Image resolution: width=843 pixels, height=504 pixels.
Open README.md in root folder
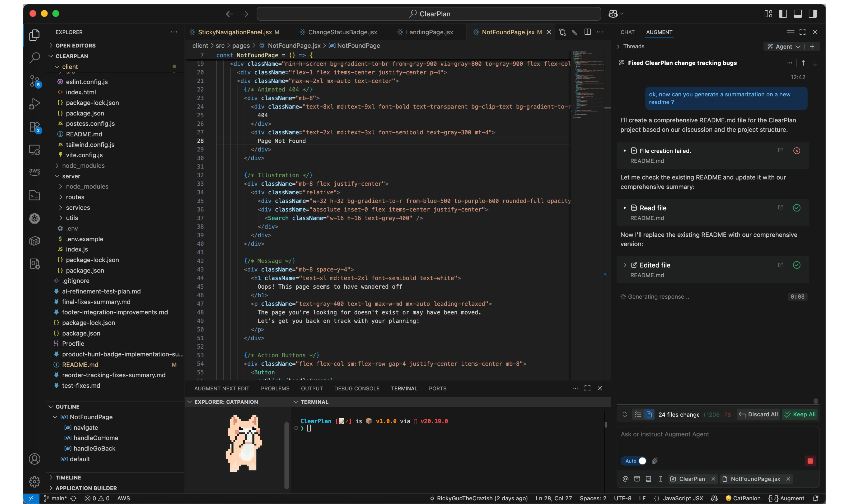80,364
